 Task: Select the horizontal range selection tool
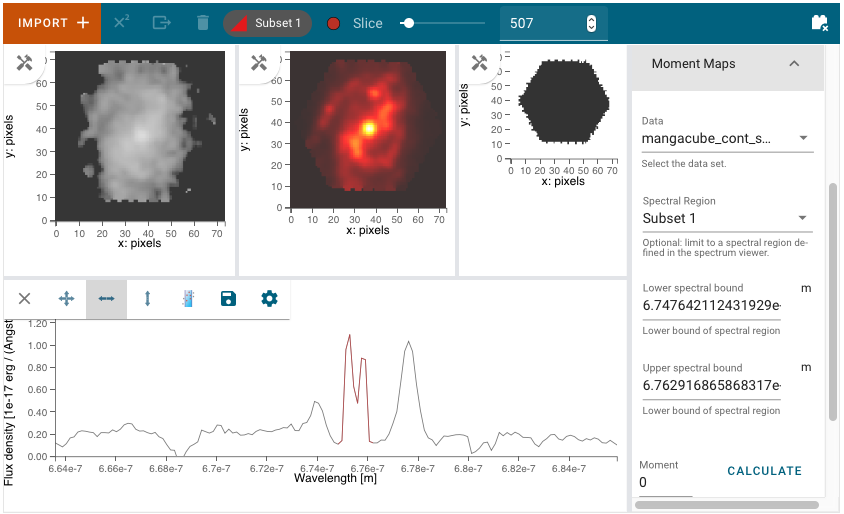click(106, 298)
